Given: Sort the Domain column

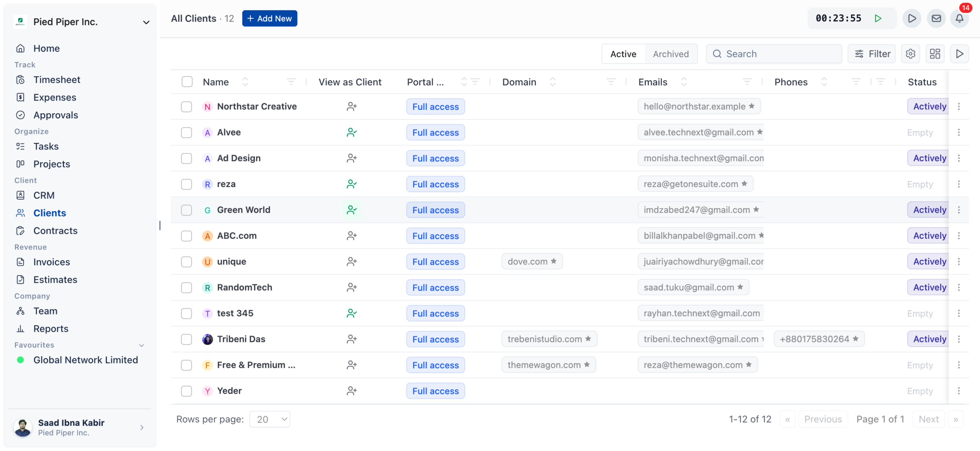Looking at the screenshot, I should click(552, 82).
